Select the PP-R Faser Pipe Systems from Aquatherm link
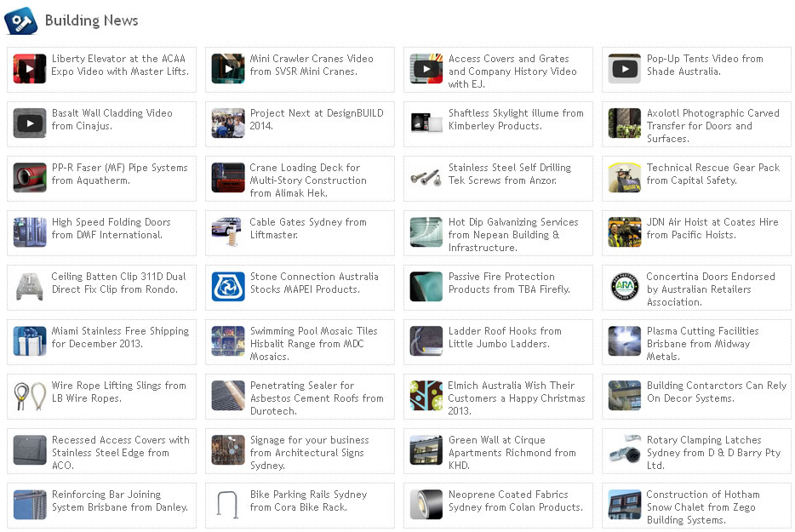Viewport: 795px width, 532px height. point(120,174)
